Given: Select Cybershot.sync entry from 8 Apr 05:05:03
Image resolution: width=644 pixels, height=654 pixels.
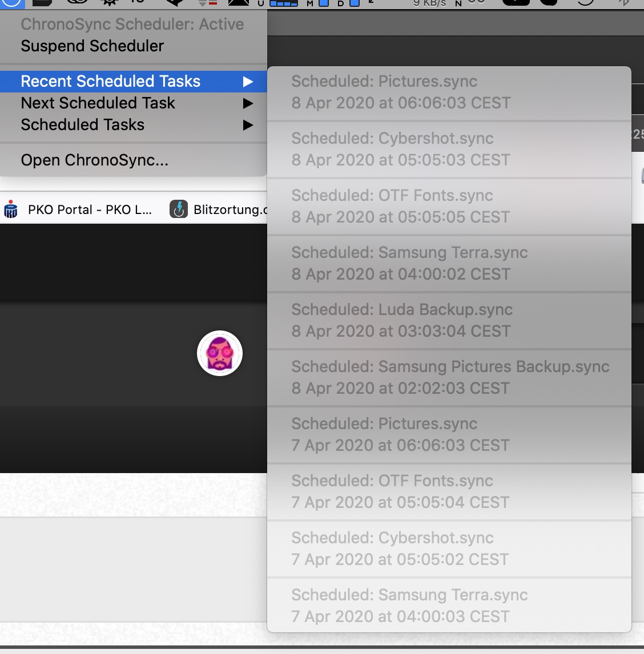Looking at the screenshot, I should [449, 150].
